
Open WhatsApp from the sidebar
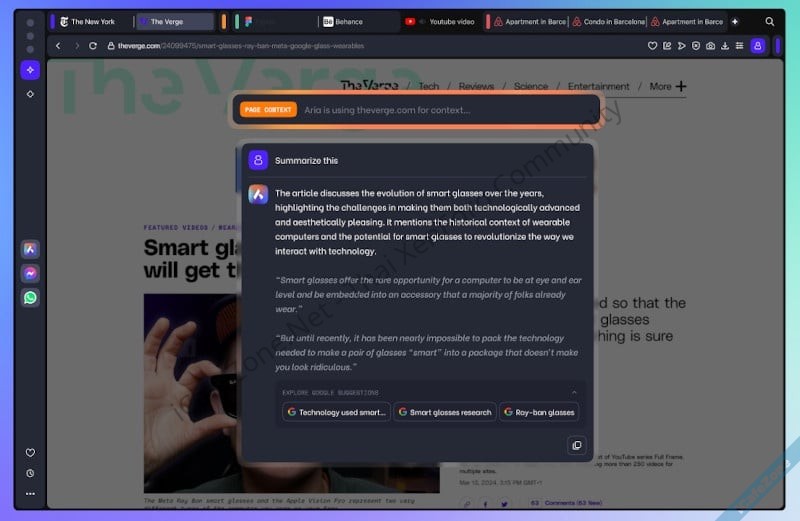(30, 297)
